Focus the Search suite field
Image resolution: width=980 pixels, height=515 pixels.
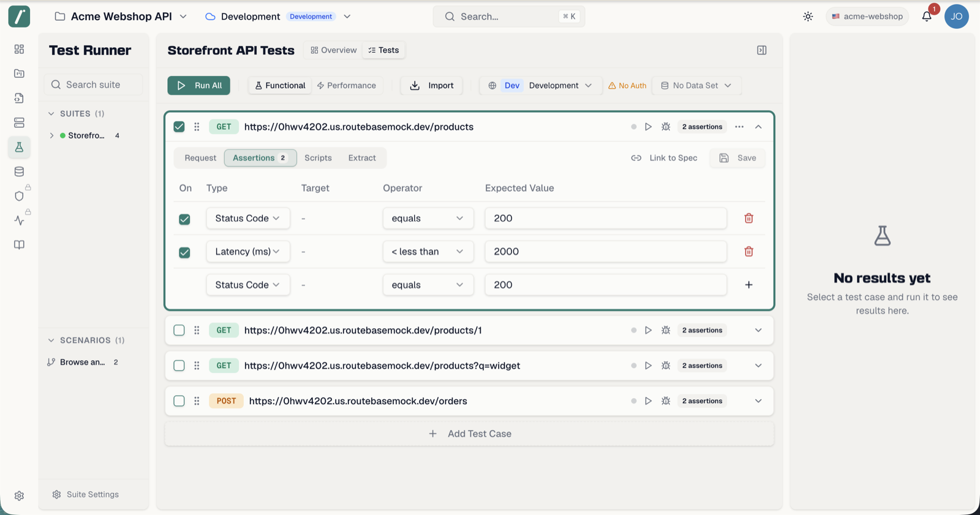93,85
